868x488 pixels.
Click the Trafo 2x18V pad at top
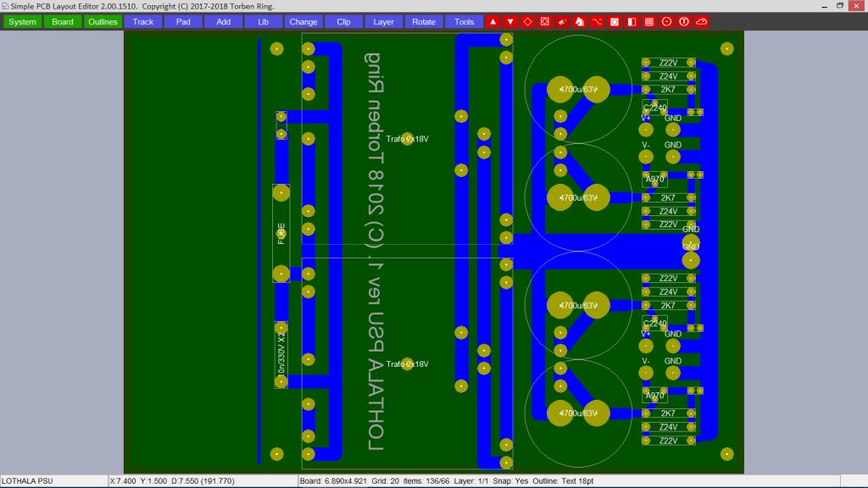[408, 139]
